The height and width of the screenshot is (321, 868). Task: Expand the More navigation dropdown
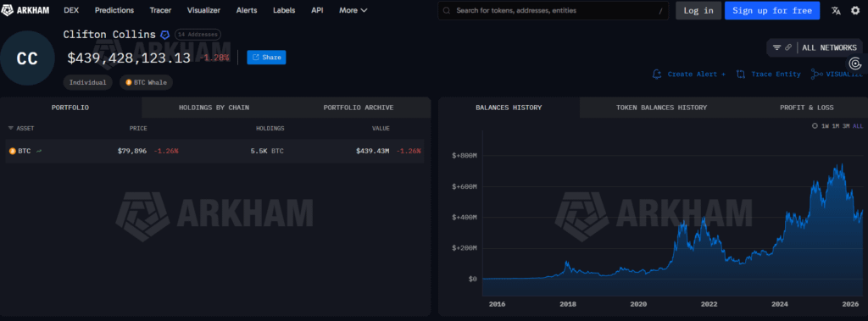coord(353,10)
